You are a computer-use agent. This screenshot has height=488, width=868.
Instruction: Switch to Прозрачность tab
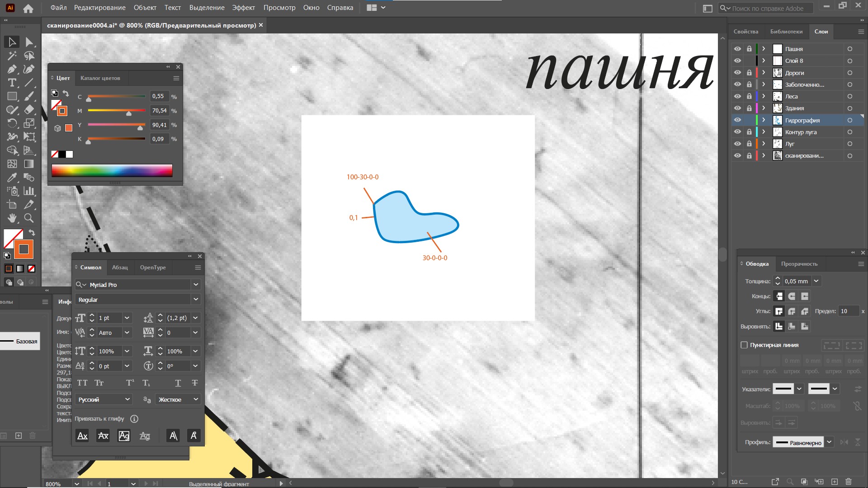(x=799, y=264)
